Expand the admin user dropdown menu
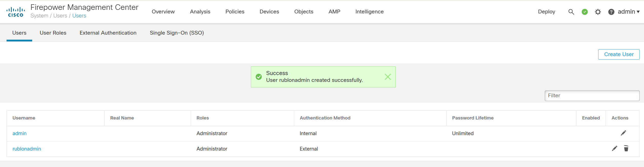The width and height of the screenshot is (644, 167). tap(629, 12)
